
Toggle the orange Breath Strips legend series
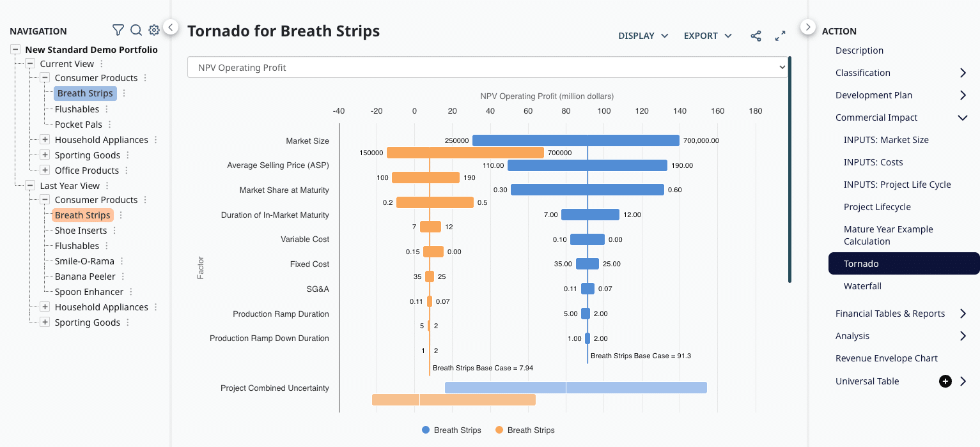(x=525, y=430)
